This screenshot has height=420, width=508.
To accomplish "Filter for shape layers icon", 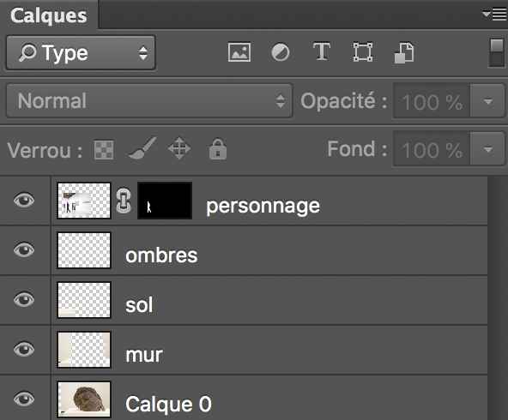I will [x=363, y=52].
